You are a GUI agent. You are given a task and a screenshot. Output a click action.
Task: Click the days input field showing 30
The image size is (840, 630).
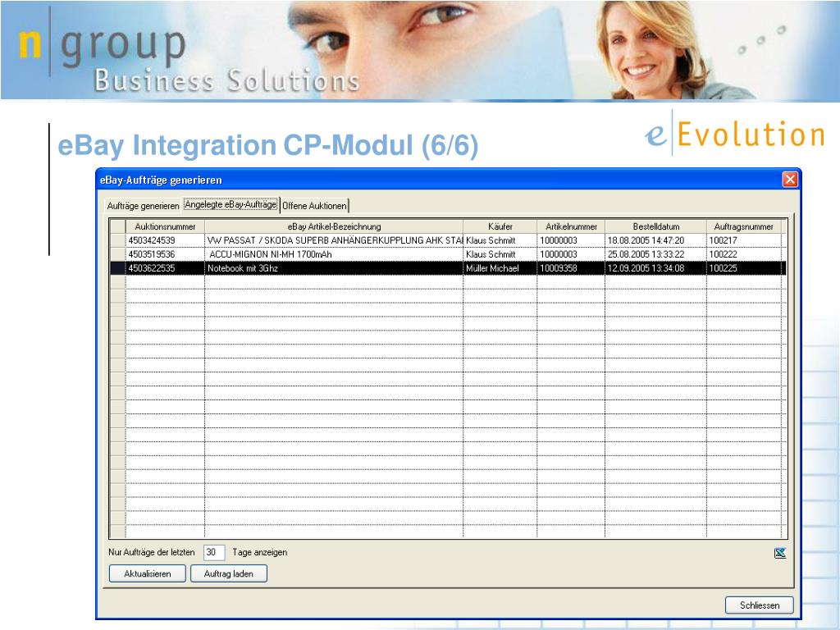click(x=213, y=552)
